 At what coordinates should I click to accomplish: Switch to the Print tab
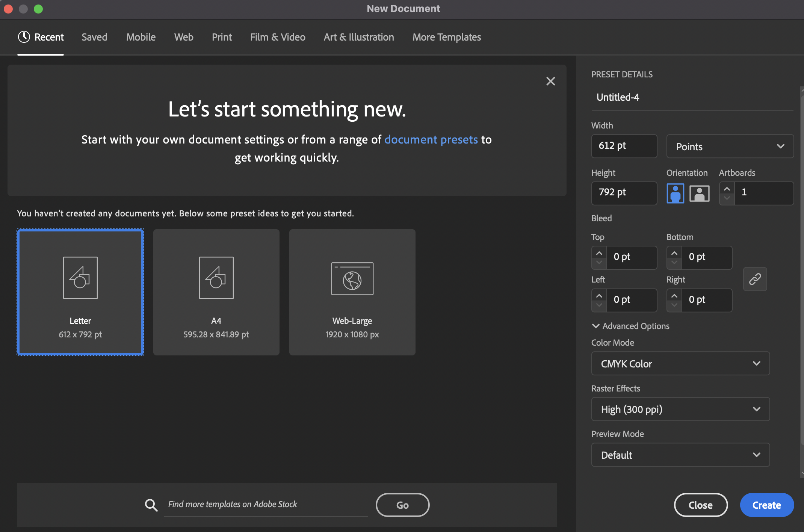pos(222,37)
